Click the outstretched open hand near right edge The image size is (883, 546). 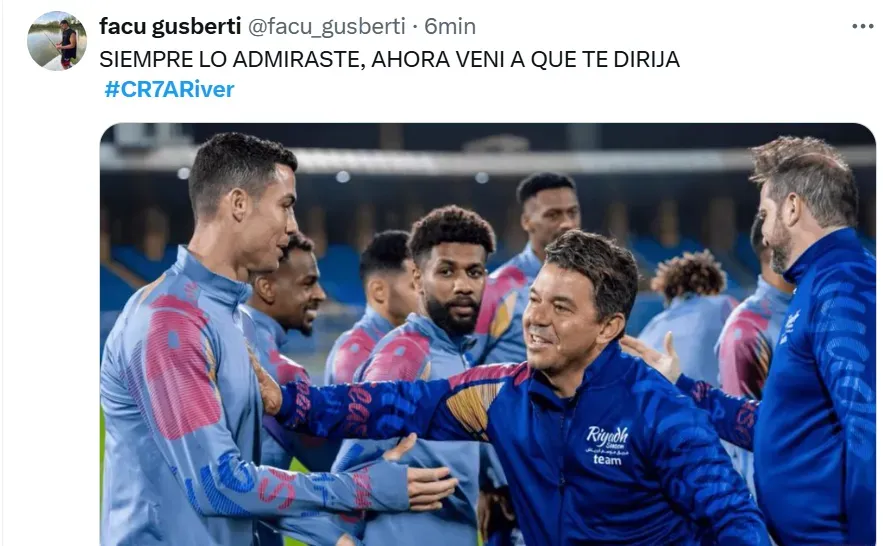pyautogui.click(x=653, y=357)
